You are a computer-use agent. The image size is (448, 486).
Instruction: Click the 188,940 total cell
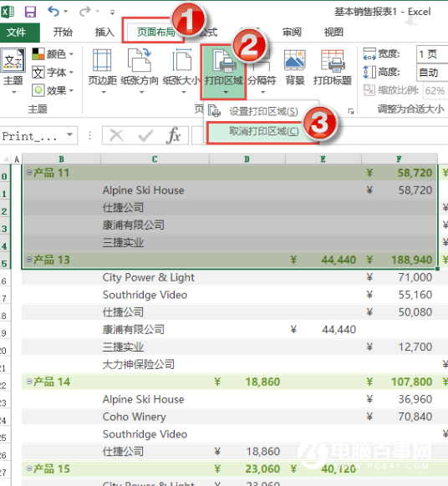tap(400, 260)
